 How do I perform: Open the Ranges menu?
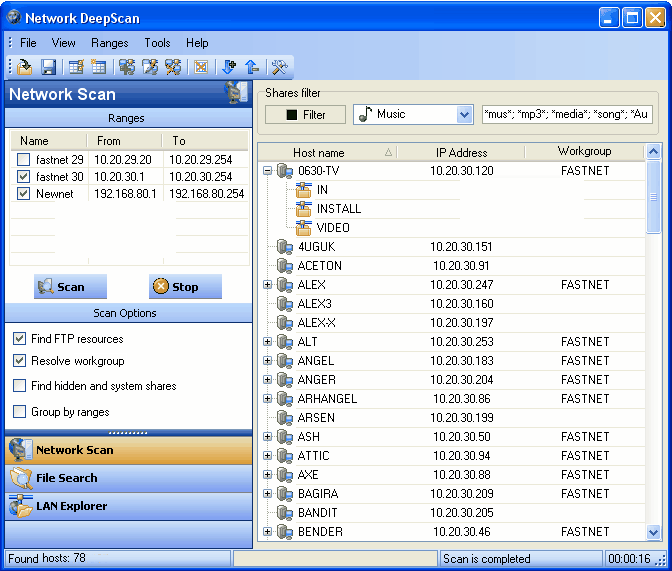click(110, 43)
